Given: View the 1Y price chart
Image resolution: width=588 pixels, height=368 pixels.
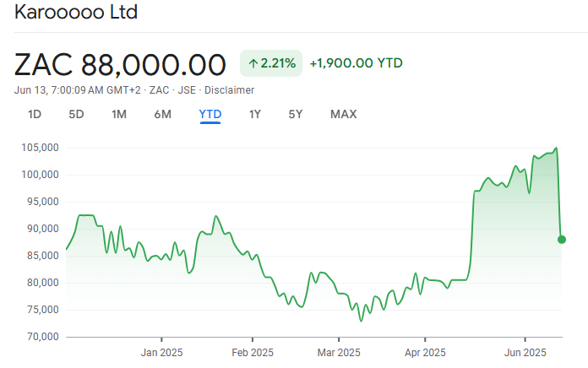Looking at the screenshot, I should coord(255,114).
